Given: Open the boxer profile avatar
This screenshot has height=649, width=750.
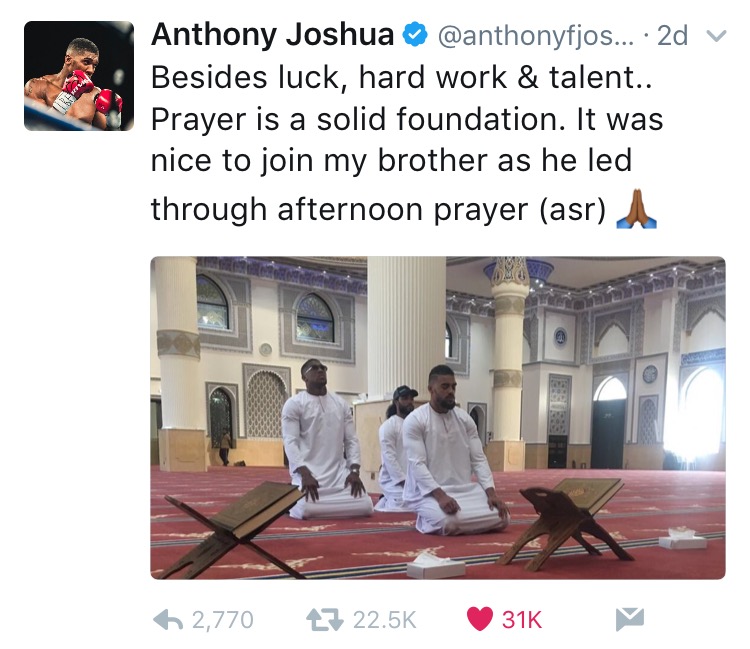Looking at the screenshot, I should (79, 76).
